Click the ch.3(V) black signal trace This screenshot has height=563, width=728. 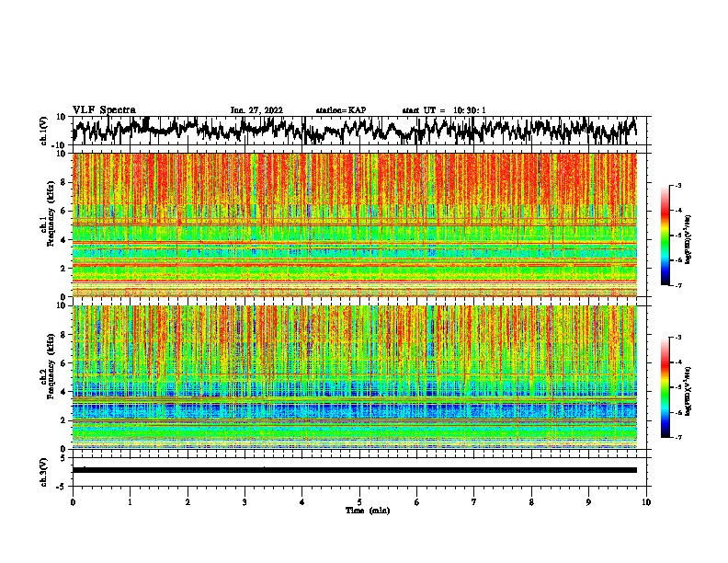(x=355, y=470)
